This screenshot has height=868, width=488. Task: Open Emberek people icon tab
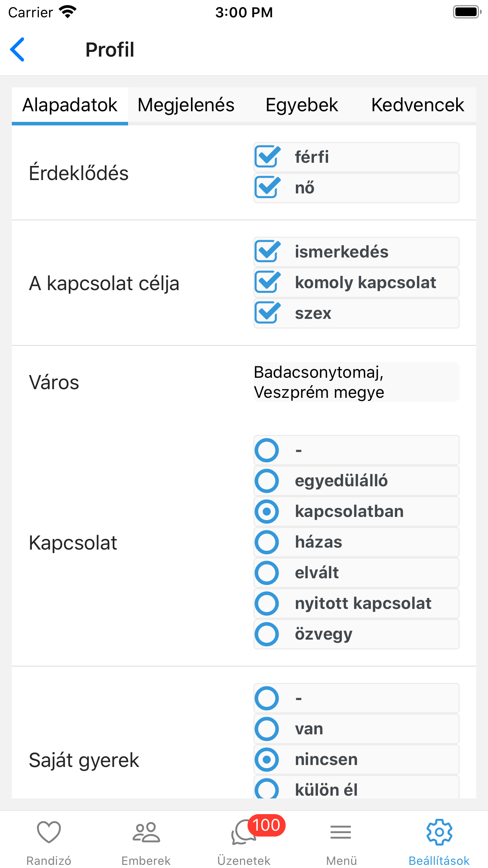coord(146,833)
